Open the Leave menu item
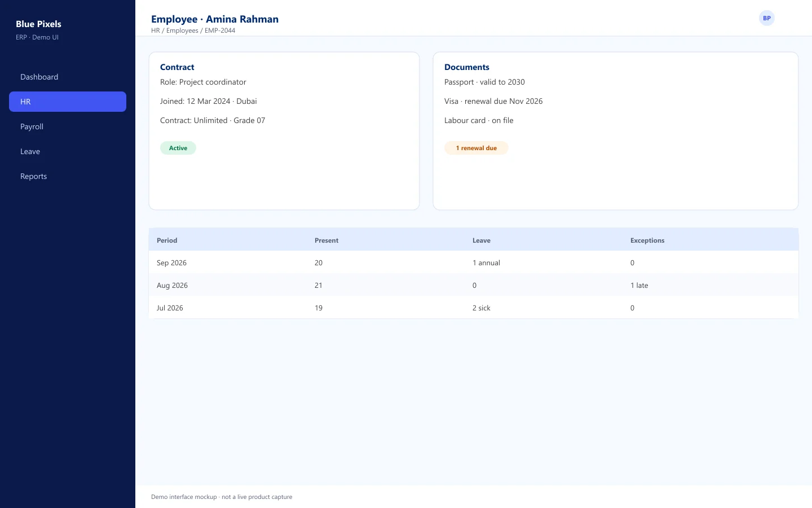 tap(68, 151)
